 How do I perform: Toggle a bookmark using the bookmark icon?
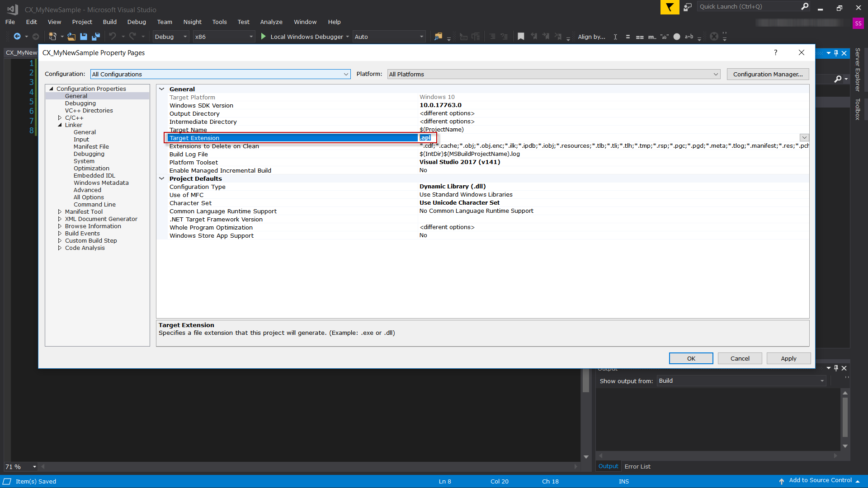click(x=521, y=37)
